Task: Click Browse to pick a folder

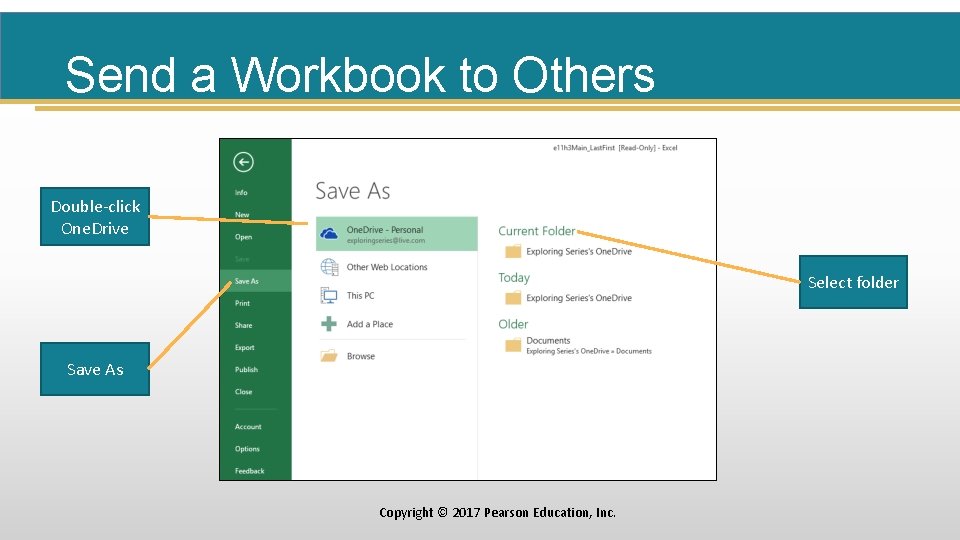Action: (x=360, y=356)
